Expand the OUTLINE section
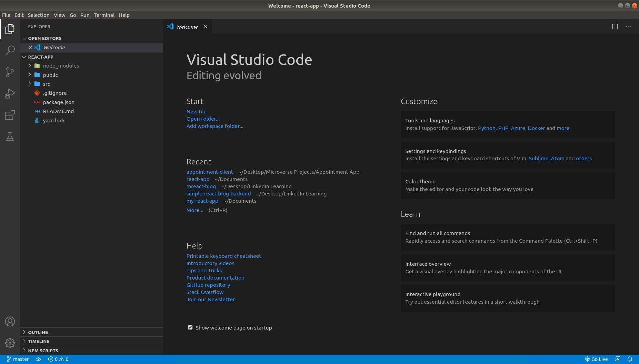639x364 pixels. click(38, 332)
